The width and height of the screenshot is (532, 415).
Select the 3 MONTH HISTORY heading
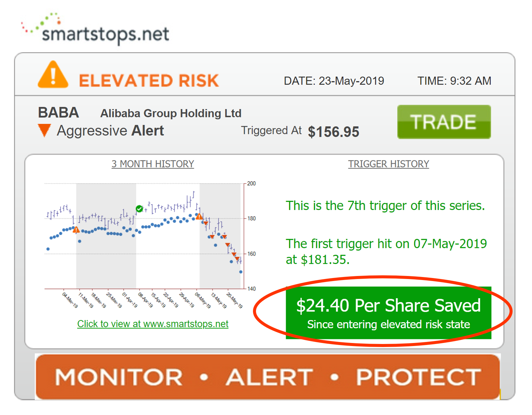pyautogui.click(x=153, y=164)
